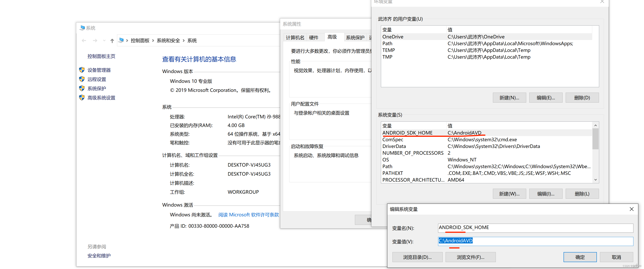
Task: Switch to 计算机名 tab
Action: point(295,38)
